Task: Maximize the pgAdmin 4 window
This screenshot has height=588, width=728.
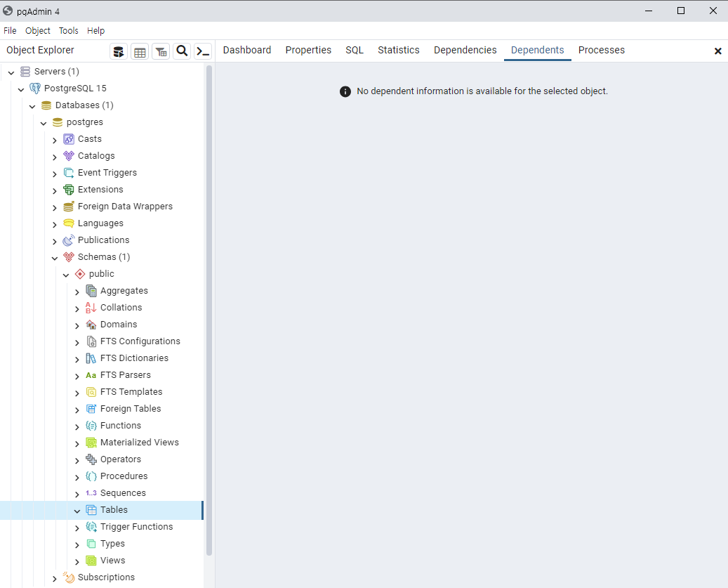Action: (x=681, y=11)
